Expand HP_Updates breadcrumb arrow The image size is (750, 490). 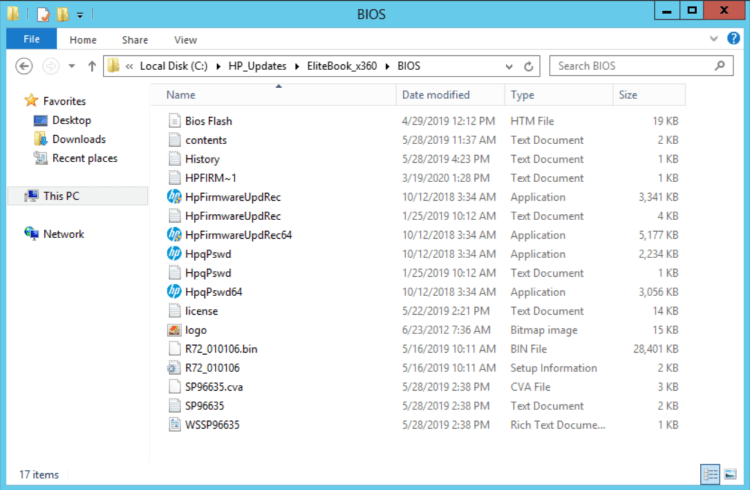coord(297,67)
